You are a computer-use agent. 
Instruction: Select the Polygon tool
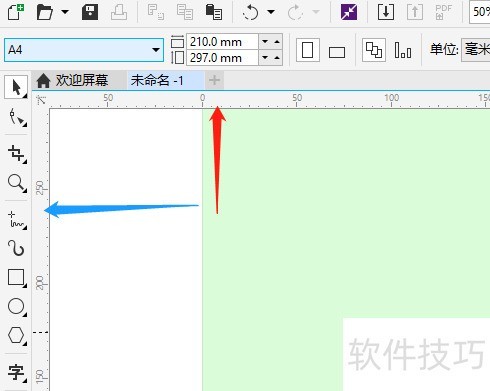point(17,335)
